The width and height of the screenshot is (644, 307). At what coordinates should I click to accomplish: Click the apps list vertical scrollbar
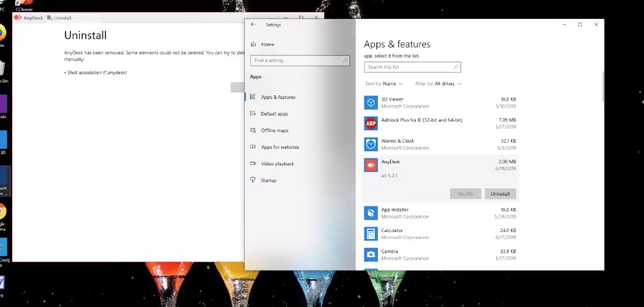602,87
